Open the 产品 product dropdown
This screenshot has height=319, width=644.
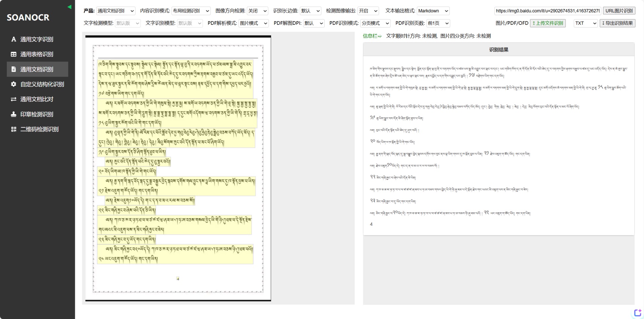[116, 11]
